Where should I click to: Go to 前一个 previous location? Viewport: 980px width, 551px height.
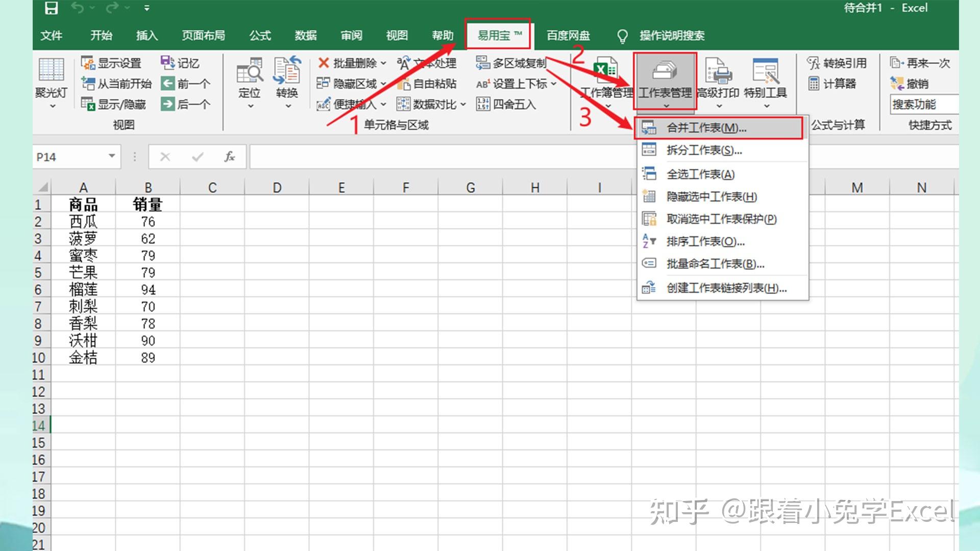coord(186,84)
